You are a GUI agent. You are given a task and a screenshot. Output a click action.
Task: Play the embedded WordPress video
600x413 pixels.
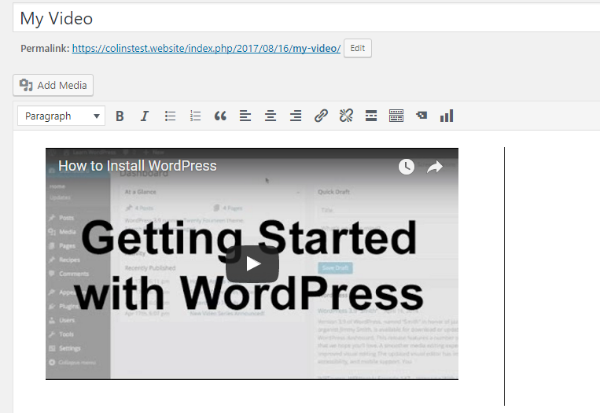252,264
